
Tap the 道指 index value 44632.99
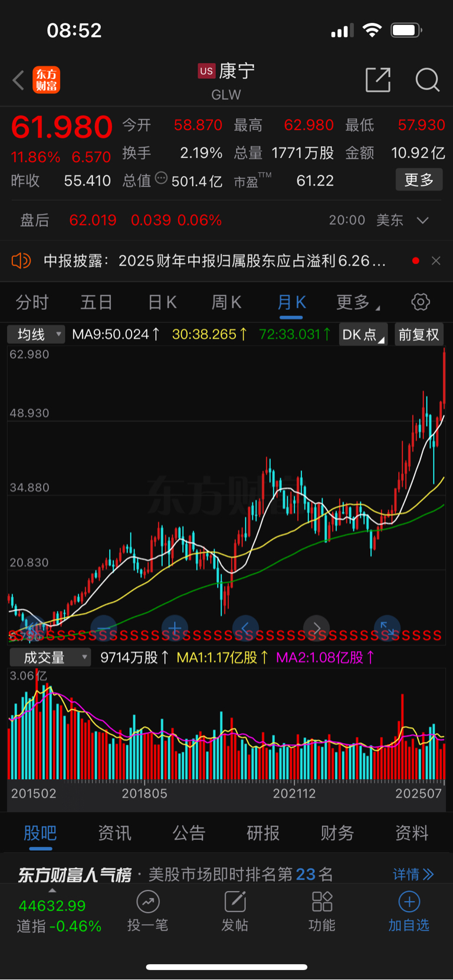(52, 905)
